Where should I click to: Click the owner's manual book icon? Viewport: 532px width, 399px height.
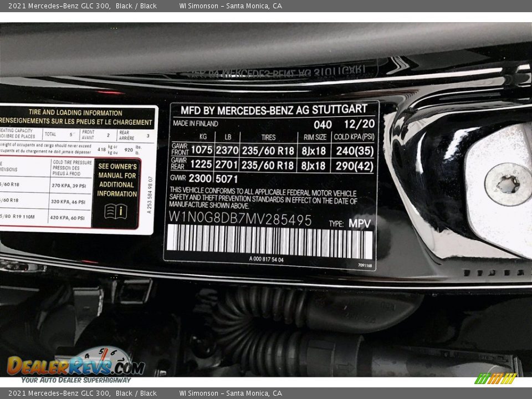(116, 211)
